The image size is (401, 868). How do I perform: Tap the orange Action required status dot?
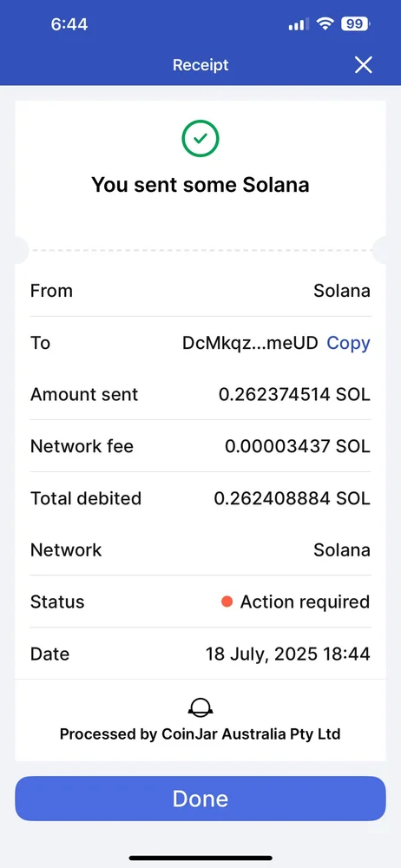pos(227,602)
